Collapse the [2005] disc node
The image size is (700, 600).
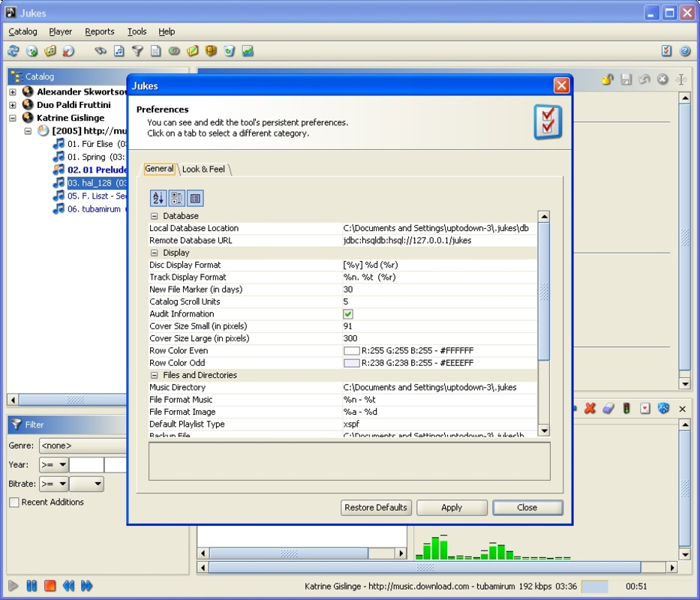click(x=28, y=130)
